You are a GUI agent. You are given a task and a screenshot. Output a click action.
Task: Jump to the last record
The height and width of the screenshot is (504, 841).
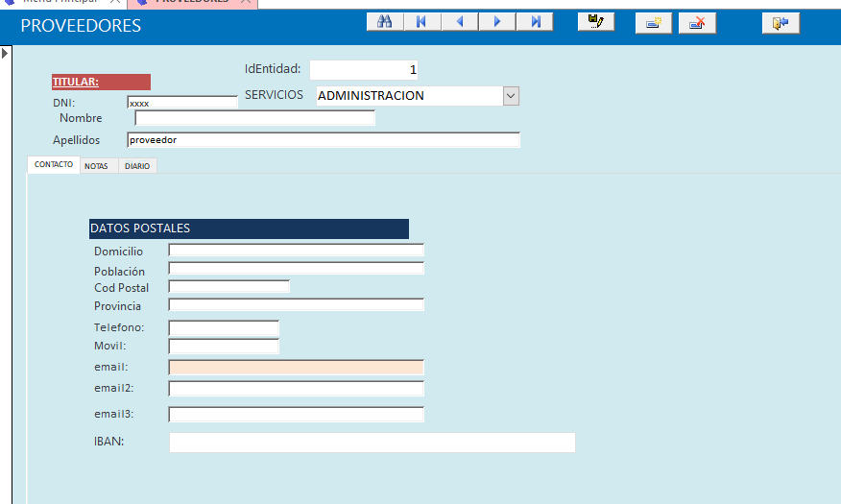click(x=534, y=22)
